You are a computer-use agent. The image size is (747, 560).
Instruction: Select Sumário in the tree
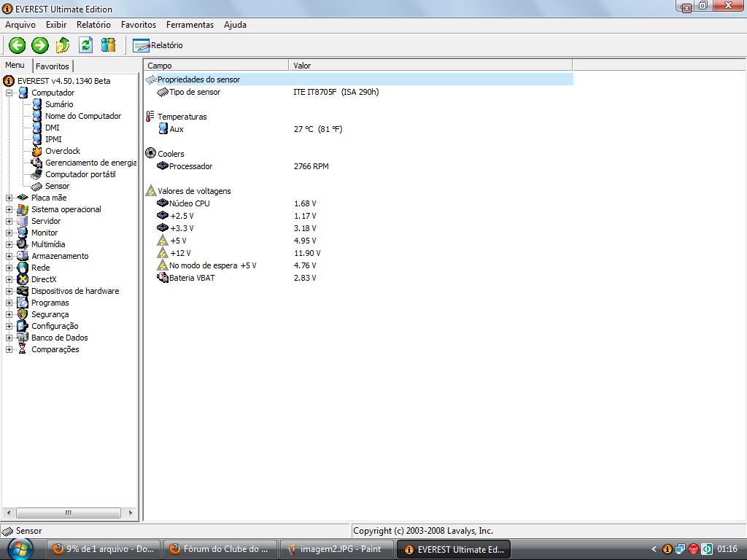[59, 104]
